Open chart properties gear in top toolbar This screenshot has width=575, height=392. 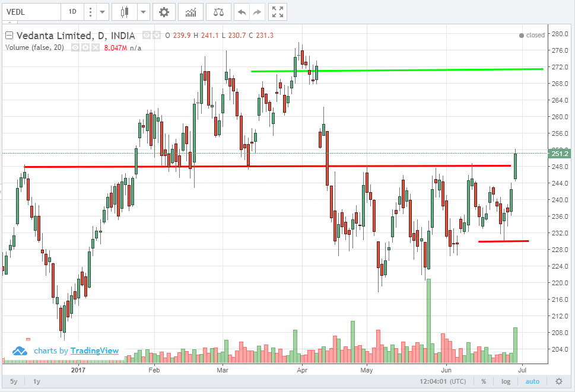point(164,12)
